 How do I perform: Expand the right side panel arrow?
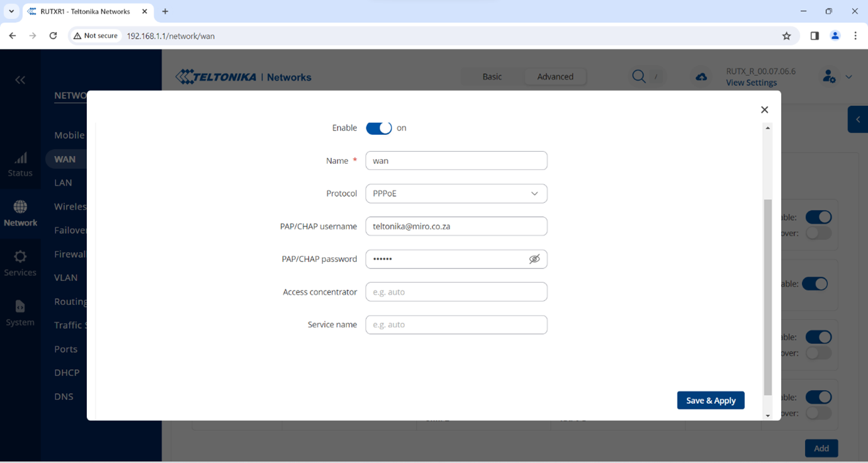pyautogui.click(x=857, y=120)
